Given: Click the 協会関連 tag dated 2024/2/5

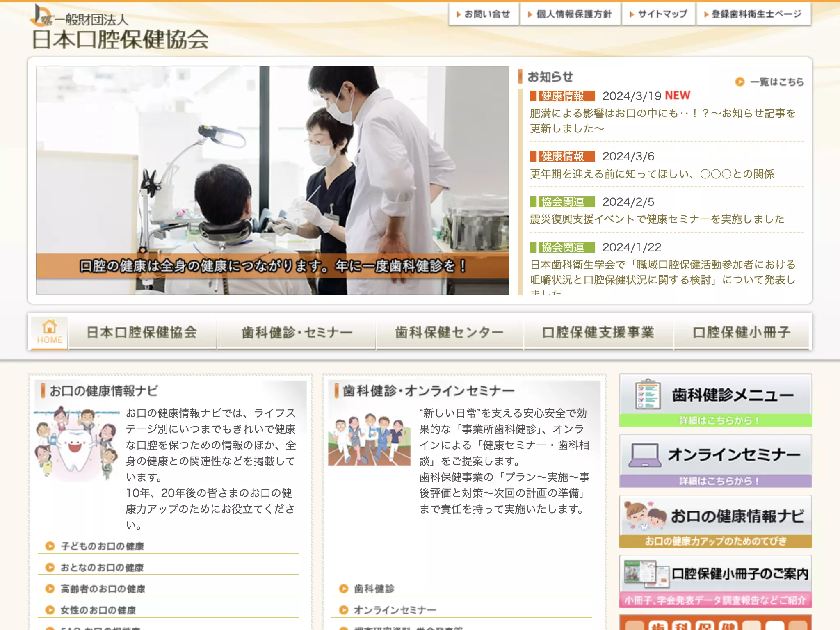Looking at the screenshot, I should coord(562,202).
